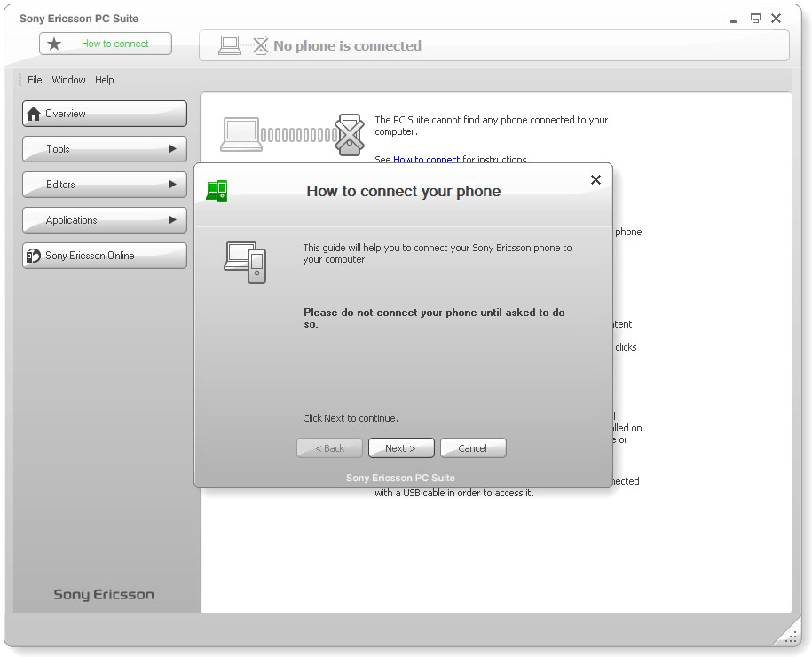Click the laptop graphic in main panel
812x657 pixels.
pos(240,134)
